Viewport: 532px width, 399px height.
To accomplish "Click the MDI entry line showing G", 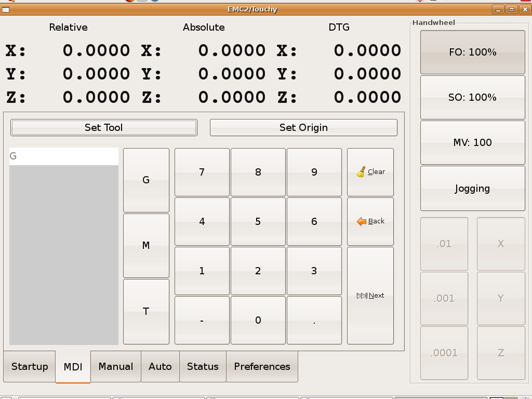I will pos(64,156).
